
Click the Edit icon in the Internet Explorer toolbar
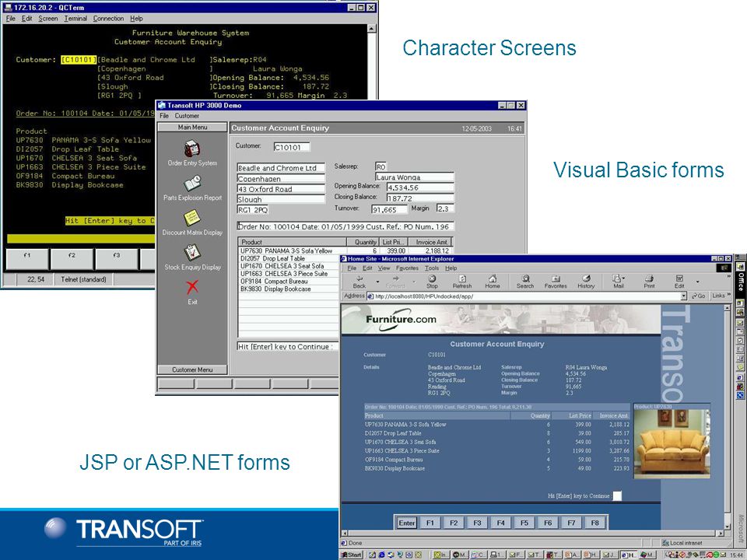click(679, 282)
